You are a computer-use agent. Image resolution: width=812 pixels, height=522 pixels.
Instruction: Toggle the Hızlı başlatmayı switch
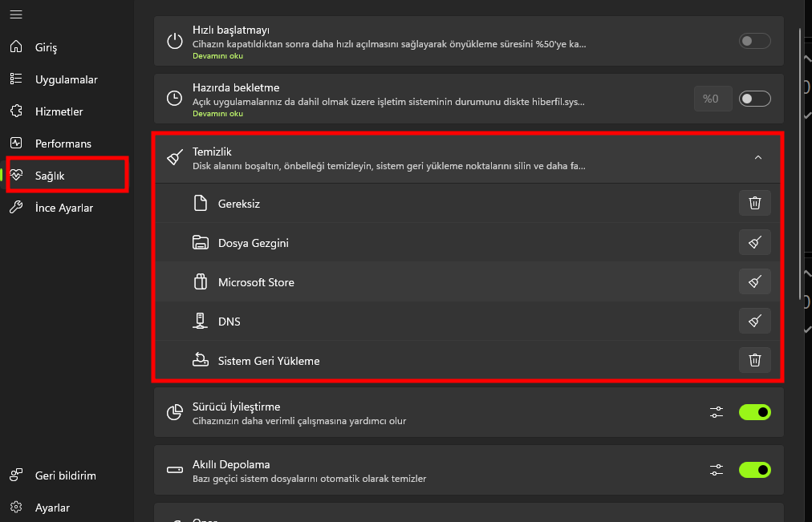coord(754,41)
